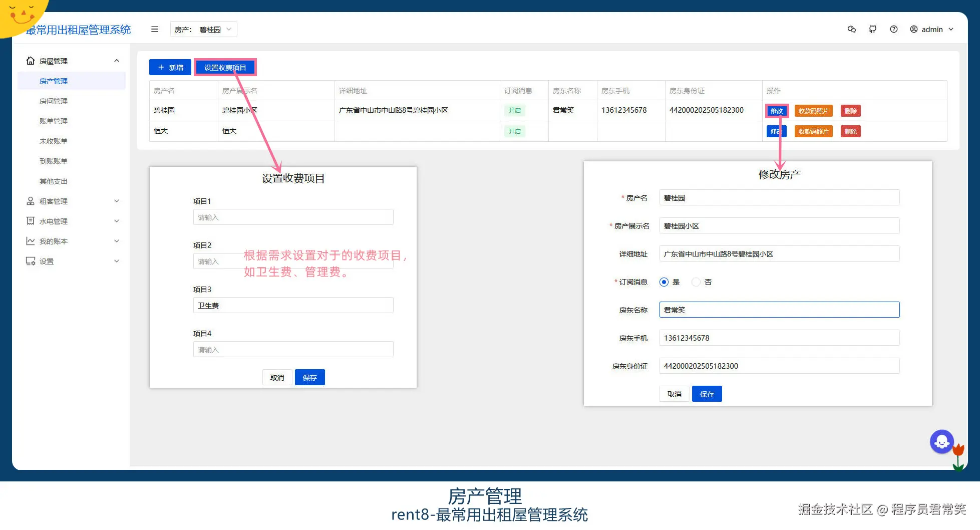The width and height of the screenshot is (980, 530).
Task: Expand the 我的账本 sidebar section
Action: [x=117, y=241]
